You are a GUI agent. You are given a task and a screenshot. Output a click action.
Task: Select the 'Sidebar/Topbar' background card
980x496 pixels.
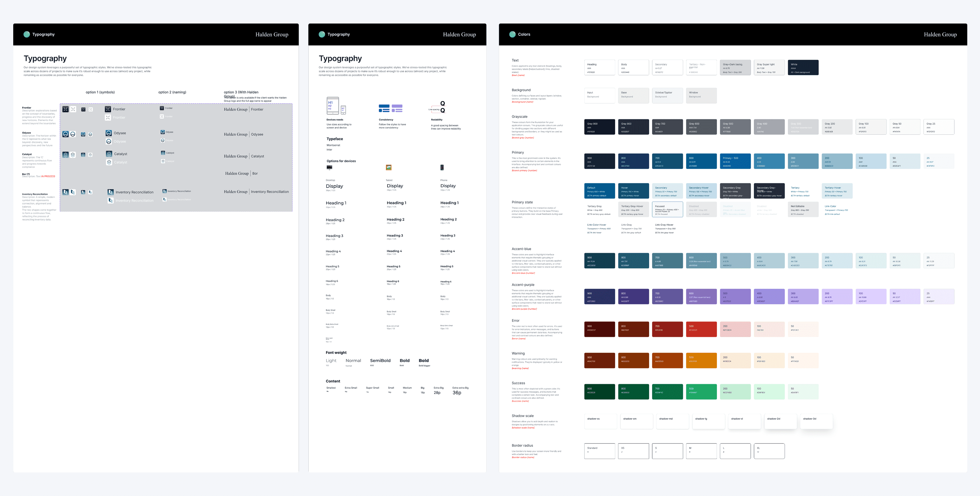(x=668, y=96)
